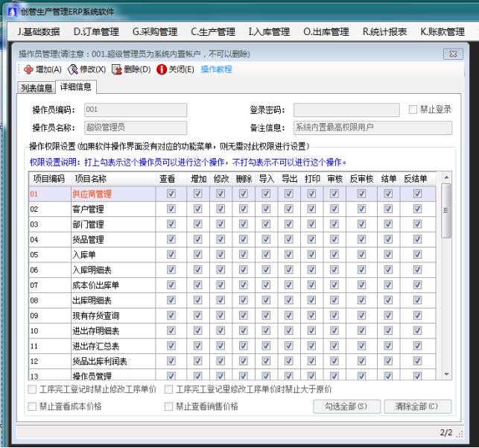Click the red Close (关闭) icon

(162, 69)
